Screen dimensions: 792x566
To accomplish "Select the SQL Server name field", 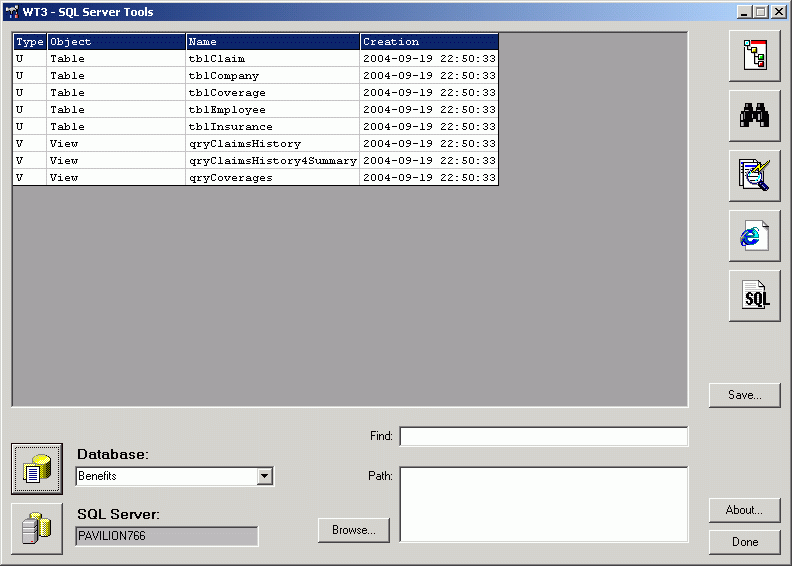I will 166,536.
